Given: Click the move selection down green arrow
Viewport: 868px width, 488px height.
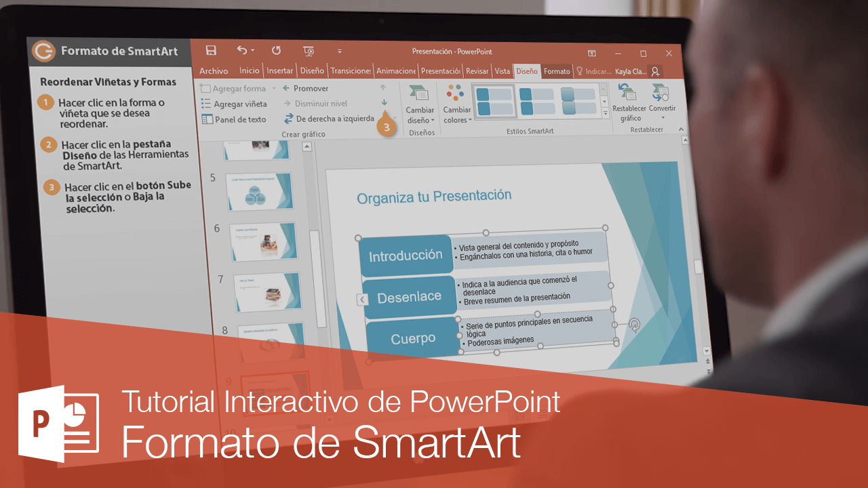Looking at the screenshot, I should tap(384, 102).
